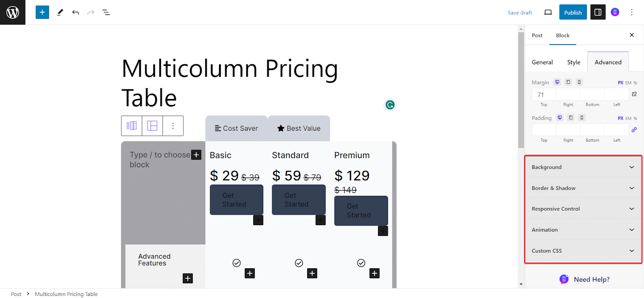Expand the Custom CSS section
Screen dimensions: 644x298
coord(583,251)
